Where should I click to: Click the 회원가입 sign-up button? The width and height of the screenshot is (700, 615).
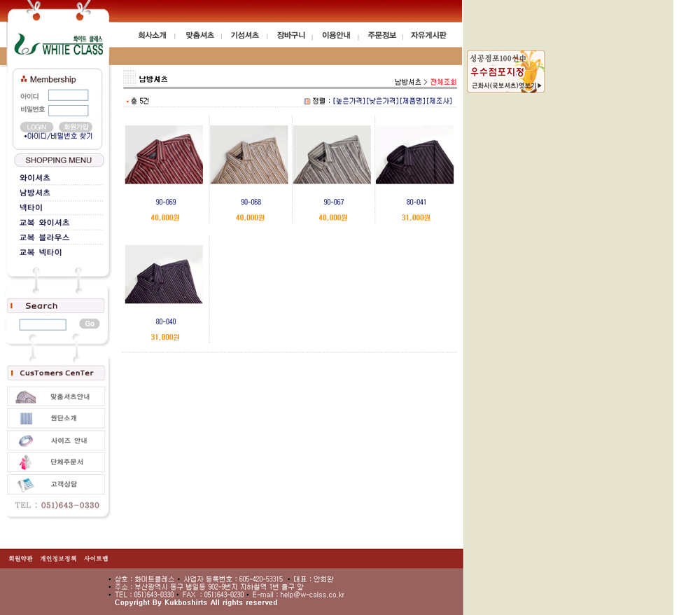[76, 127]
